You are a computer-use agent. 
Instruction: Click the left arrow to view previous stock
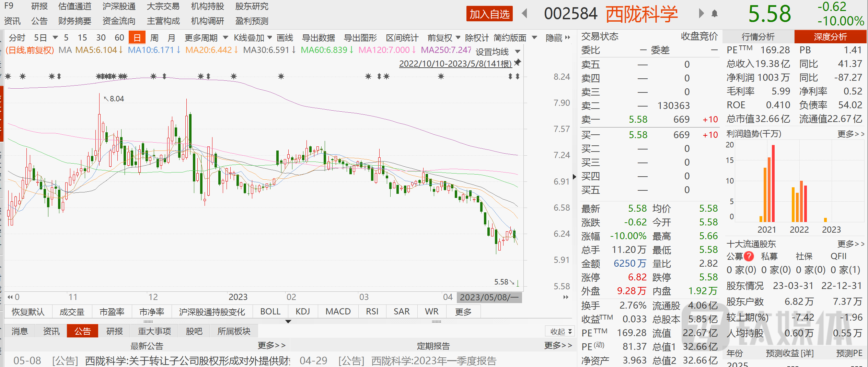[x=525, y=14]
